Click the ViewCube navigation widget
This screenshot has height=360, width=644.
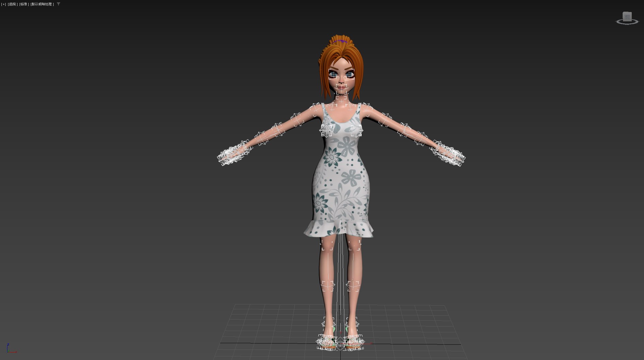627,18
